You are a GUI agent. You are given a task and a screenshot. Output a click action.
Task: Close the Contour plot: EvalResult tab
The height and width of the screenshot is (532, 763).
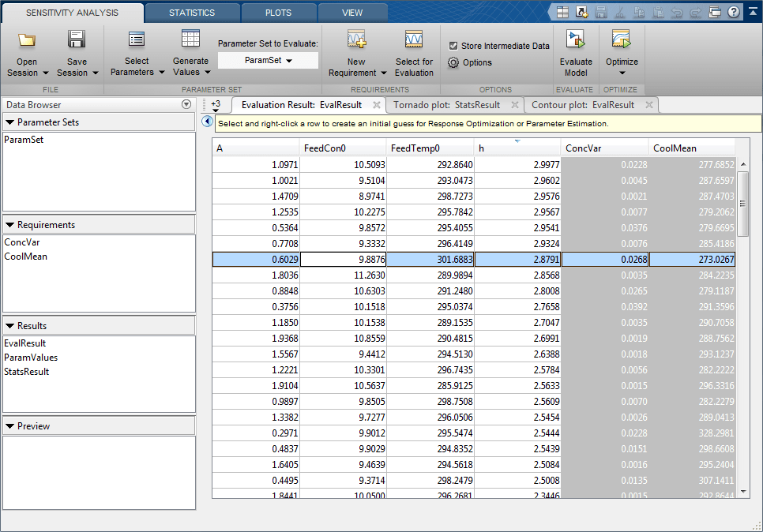click(x=649, y=104)
